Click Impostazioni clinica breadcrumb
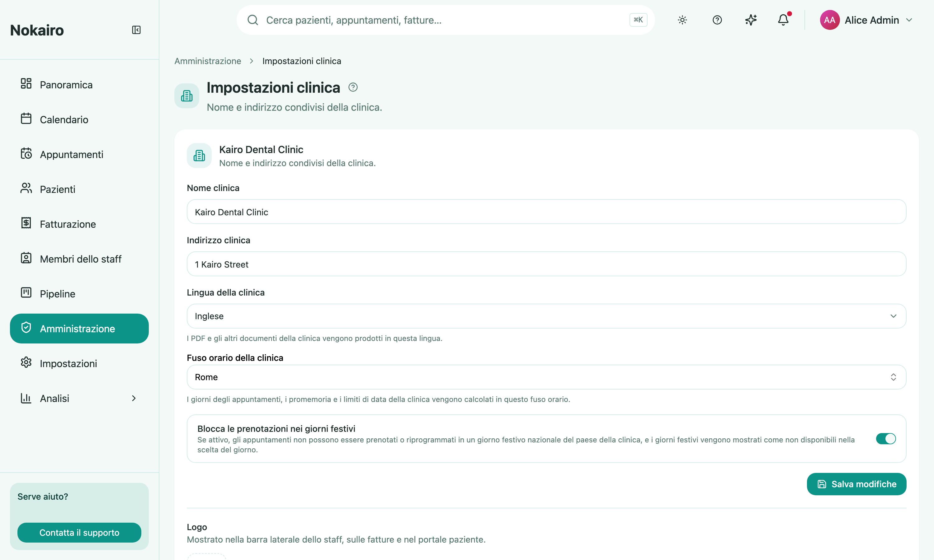Image resolution: width=934 pixels, height=560 pixels. point(302,61)
